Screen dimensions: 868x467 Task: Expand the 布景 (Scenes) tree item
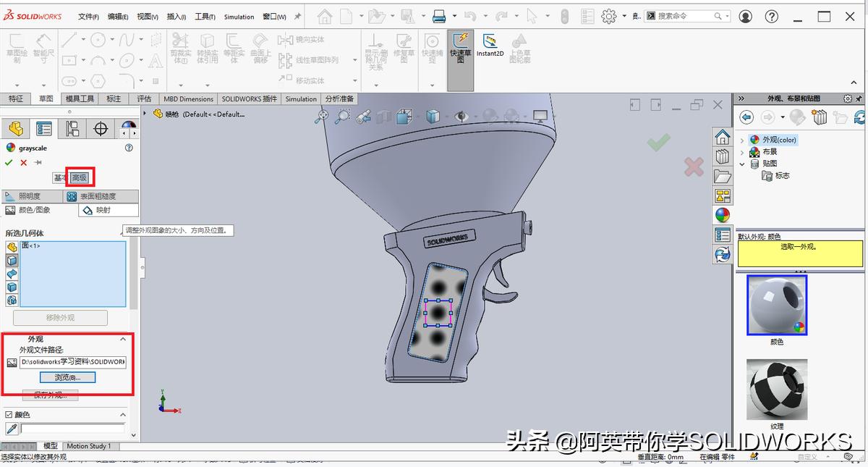click(x=741, y=151)
